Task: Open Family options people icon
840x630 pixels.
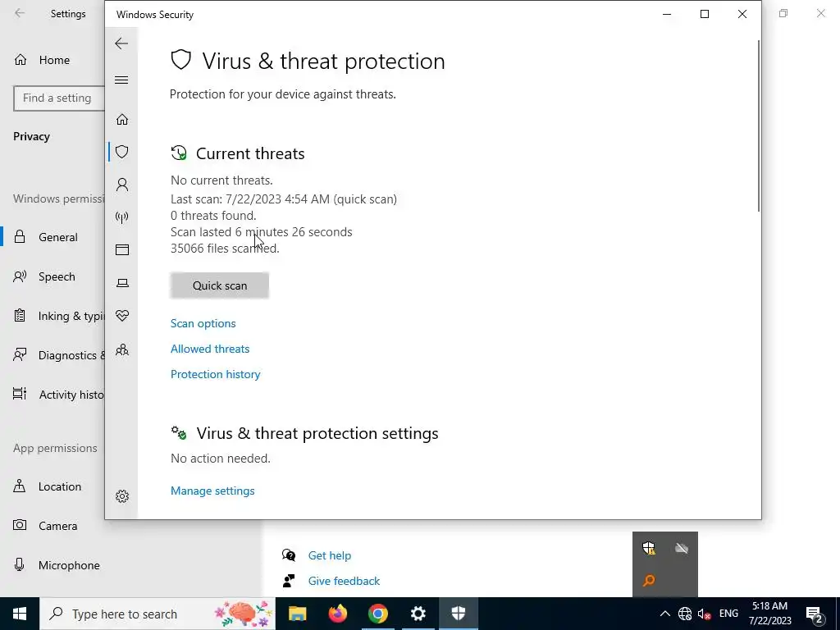Action: tap(122, 349)
